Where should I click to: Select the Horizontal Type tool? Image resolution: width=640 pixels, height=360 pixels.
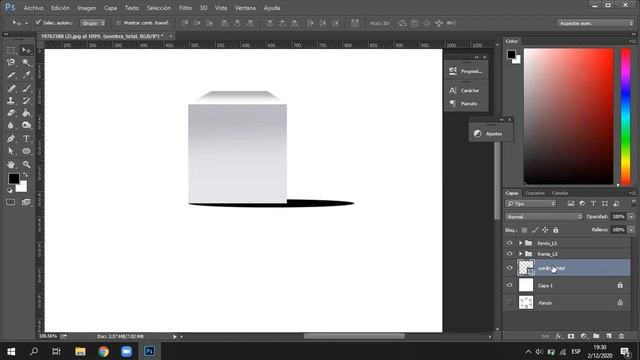pyautogui.click(x=27, y=139)
